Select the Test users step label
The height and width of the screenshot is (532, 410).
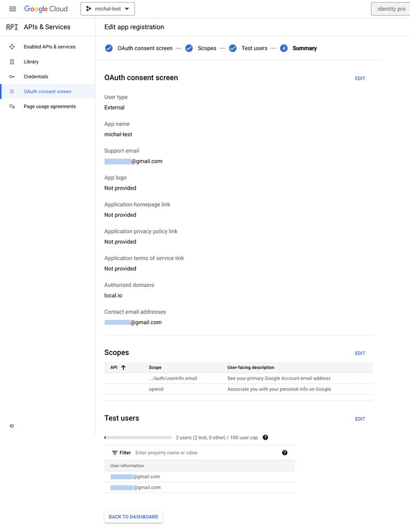click(x=255, y=48)
